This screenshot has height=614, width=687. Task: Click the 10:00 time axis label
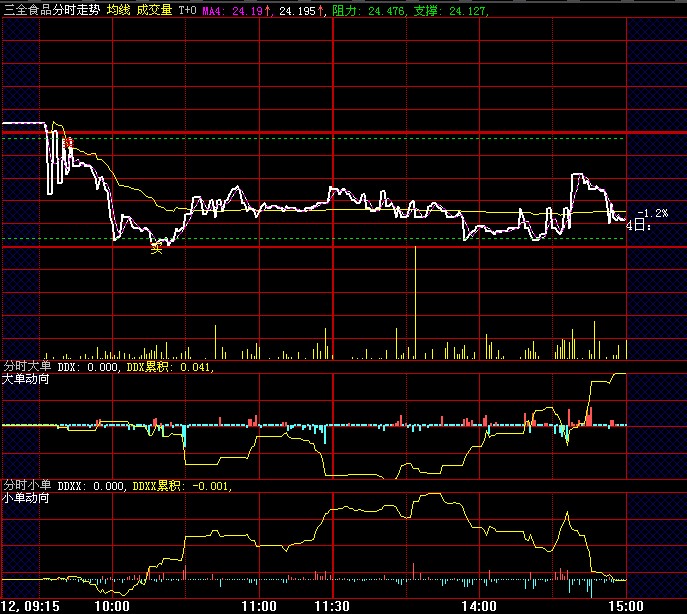pyautogui.click(x=112, y=607)
